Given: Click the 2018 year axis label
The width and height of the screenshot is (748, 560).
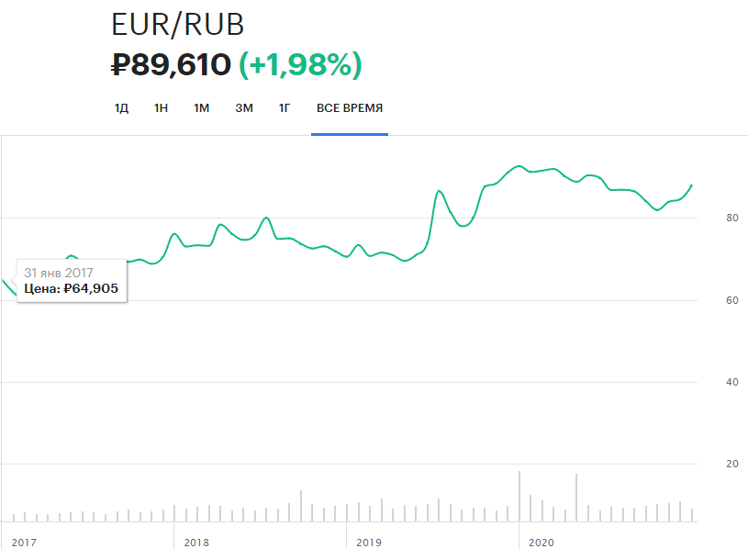Looking at the screenshot, I should (196, 543).
